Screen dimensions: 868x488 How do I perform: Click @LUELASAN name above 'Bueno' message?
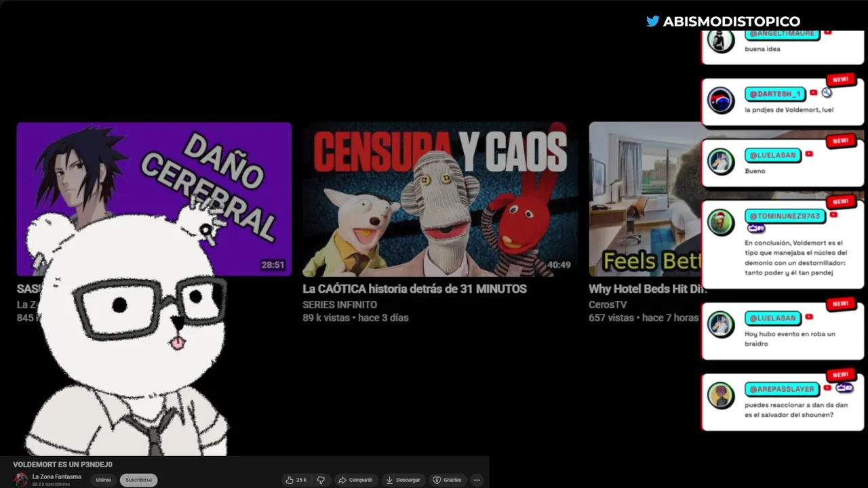point(772,155)
